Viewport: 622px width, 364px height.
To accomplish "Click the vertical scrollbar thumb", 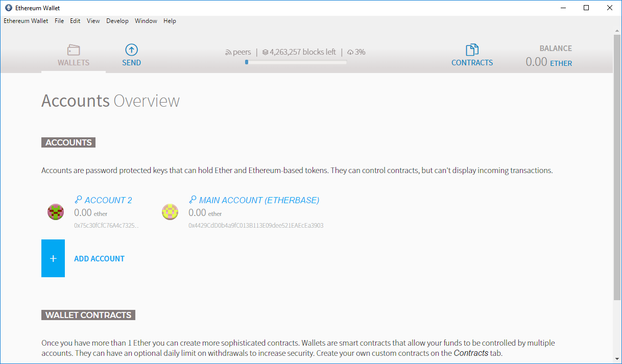I will 617,167.
